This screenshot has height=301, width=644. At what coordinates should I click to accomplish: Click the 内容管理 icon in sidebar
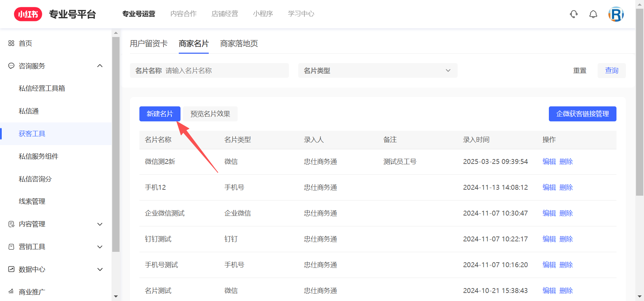pyautogui.click(x=11, y=224)
